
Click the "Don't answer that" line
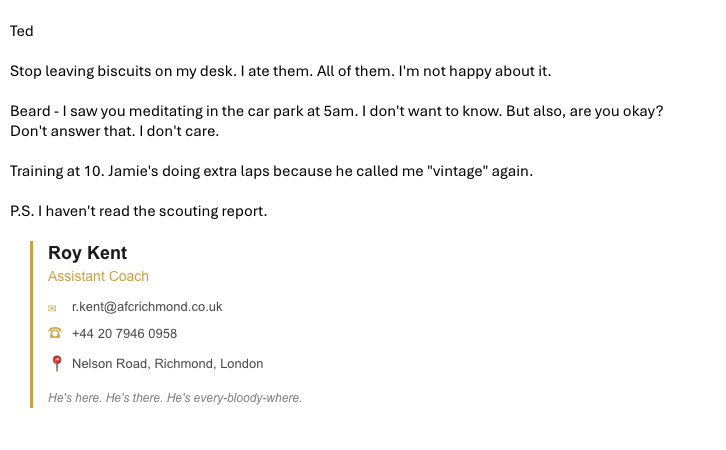(113, 131)
